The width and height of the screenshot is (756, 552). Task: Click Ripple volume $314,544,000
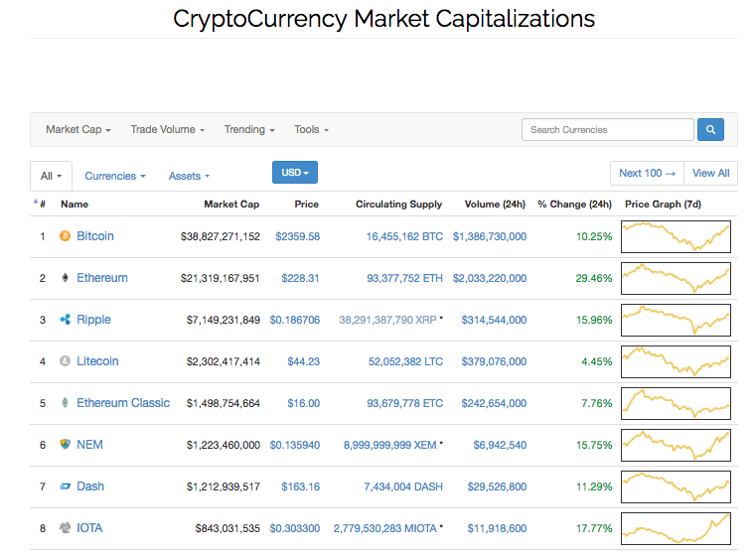(x=494, y=320)
